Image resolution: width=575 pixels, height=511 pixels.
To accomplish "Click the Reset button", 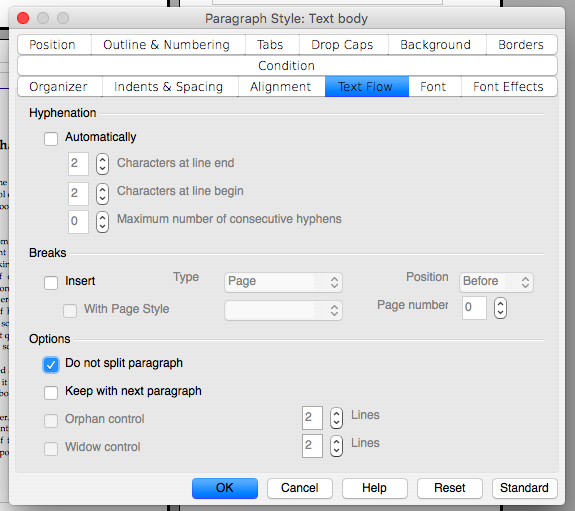I will point(450,488).
